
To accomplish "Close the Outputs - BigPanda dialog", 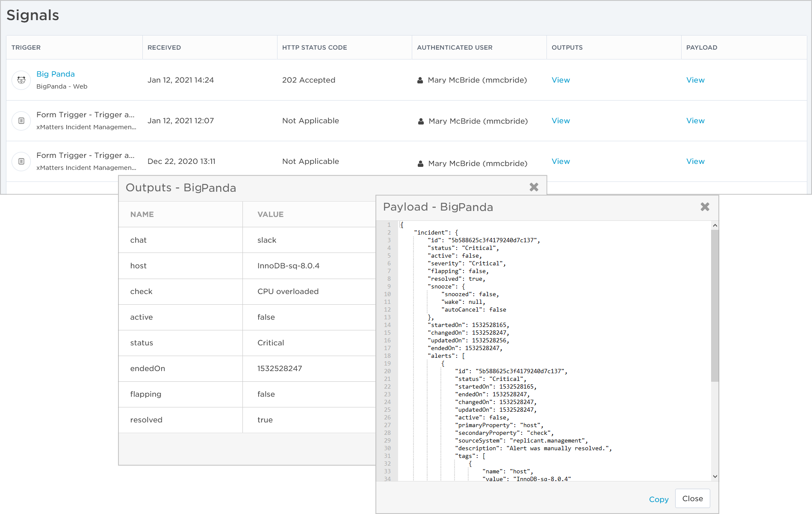I will (x=534, y=187).
